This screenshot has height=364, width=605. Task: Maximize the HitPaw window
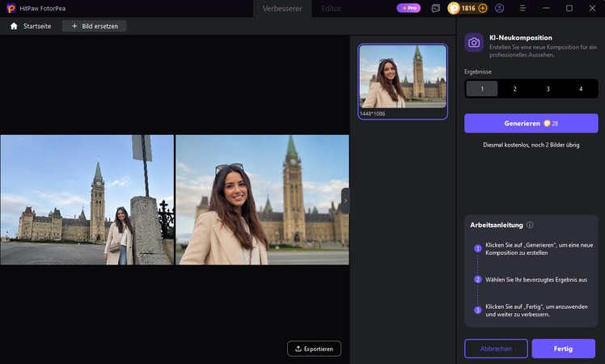[x=569, y=8]
